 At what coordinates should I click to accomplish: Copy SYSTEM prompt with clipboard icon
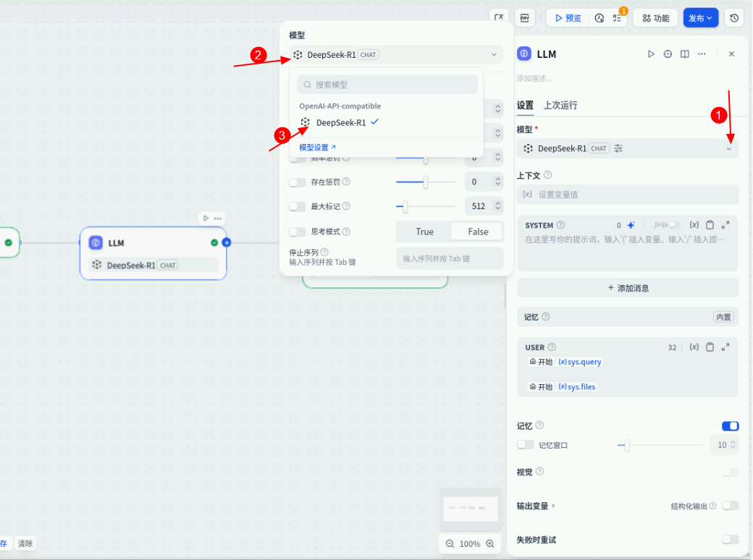coord(710,225)
